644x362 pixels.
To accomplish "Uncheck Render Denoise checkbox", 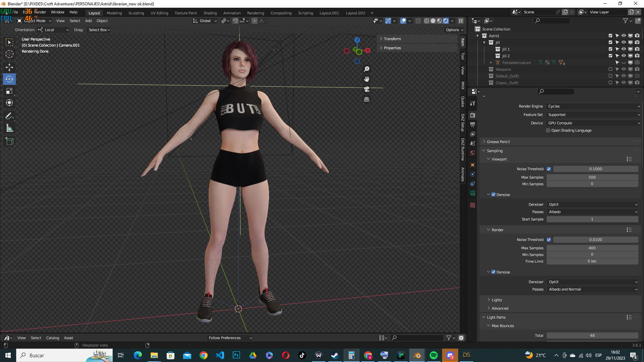I will click(493, 272).
